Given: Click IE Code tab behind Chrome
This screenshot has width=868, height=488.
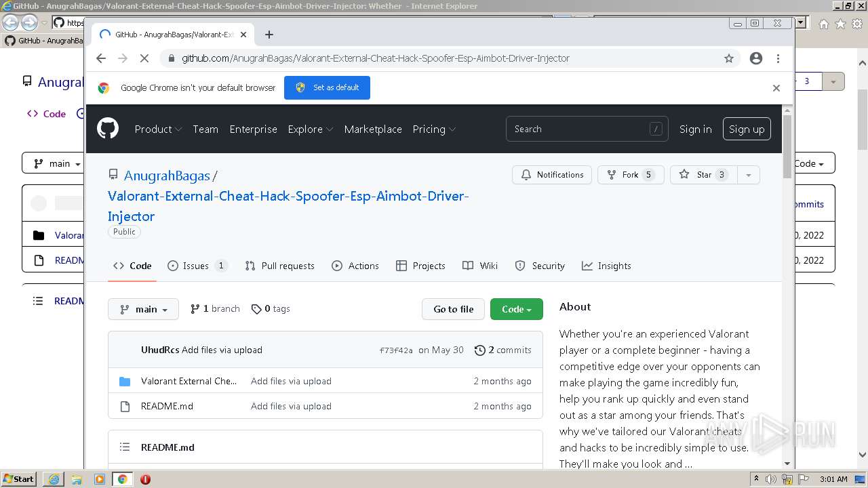Looking at the screenshot, I should coord(46,114).
